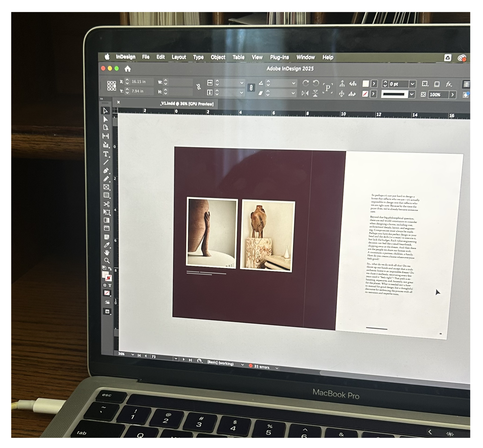This screenshot has width=483, height=448.
Task: Expand the 35 errors preflight menu
Action: (x=277, y=368)
